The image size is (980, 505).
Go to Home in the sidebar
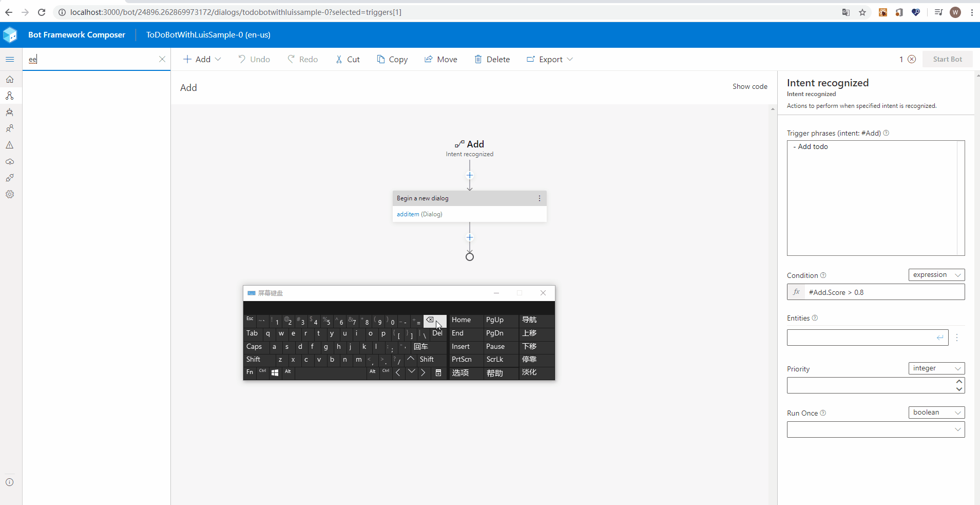pos(10,80)
